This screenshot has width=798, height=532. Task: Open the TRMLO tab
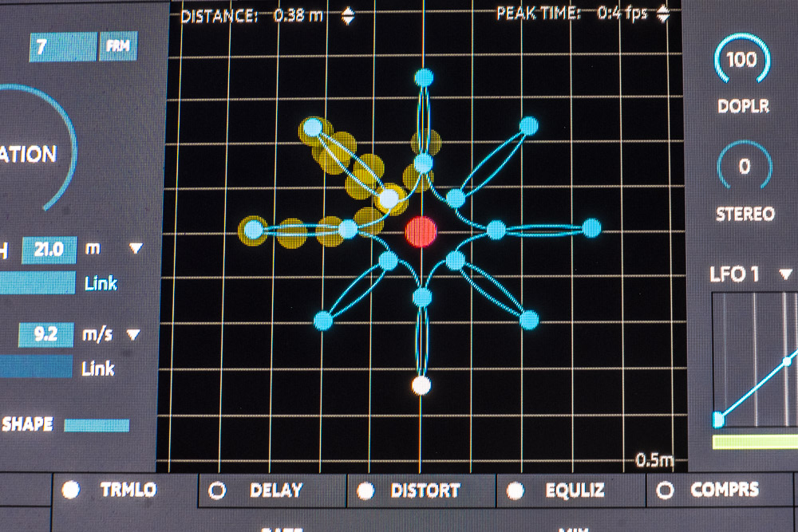[x=124, y=491]
